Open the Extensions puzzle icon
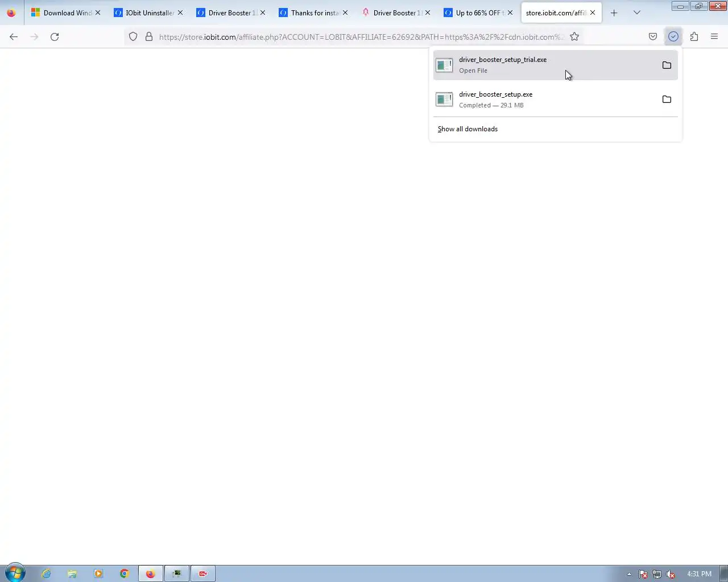The width and height of the screenshot is (728, 582). click(694, 37)
